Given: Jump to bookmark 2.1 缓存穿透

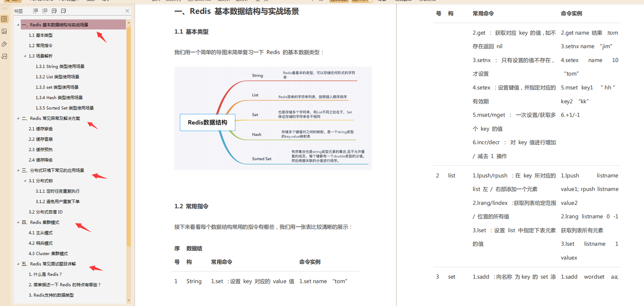Looking at the screenshot, I should click(40, 129).
